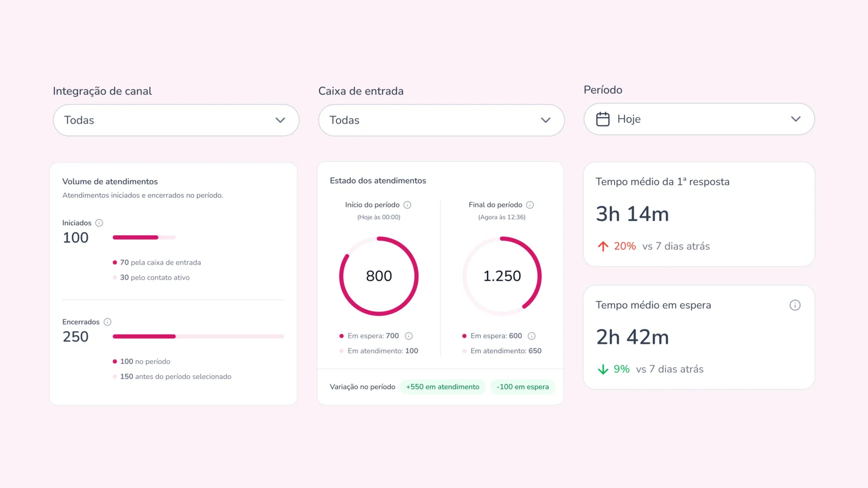The height and width of the screenshot is (488, 868).
Task: Click the Iniciados value 100
Action: point(75,238)
